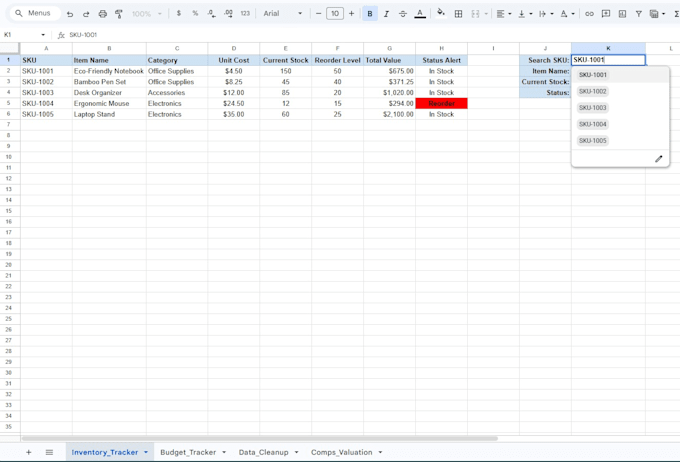Open the Menus search box

tap(34, 13)
